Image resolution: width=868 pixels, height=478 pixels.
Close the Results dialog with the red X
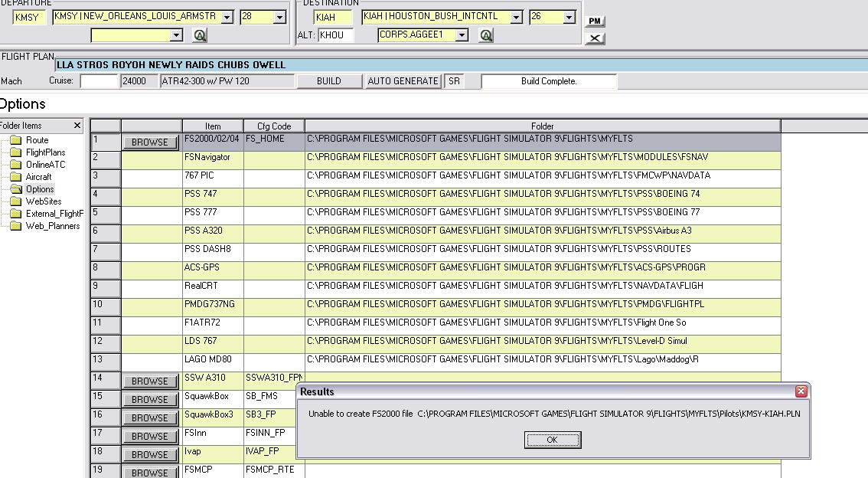coord(801,391)
